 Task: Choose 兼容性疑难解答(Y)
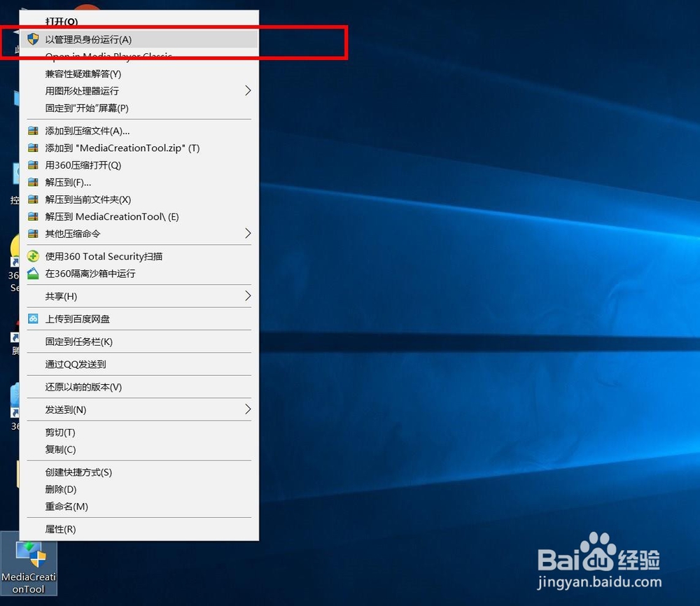click(139, 73)
